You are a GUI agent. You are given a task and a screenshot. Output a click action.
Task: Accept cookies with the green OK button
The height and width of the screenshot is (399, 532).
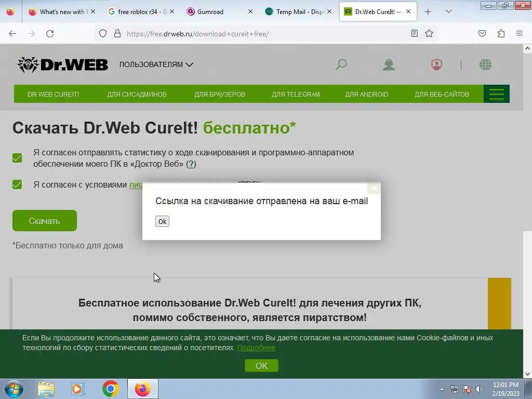[262, 366]
